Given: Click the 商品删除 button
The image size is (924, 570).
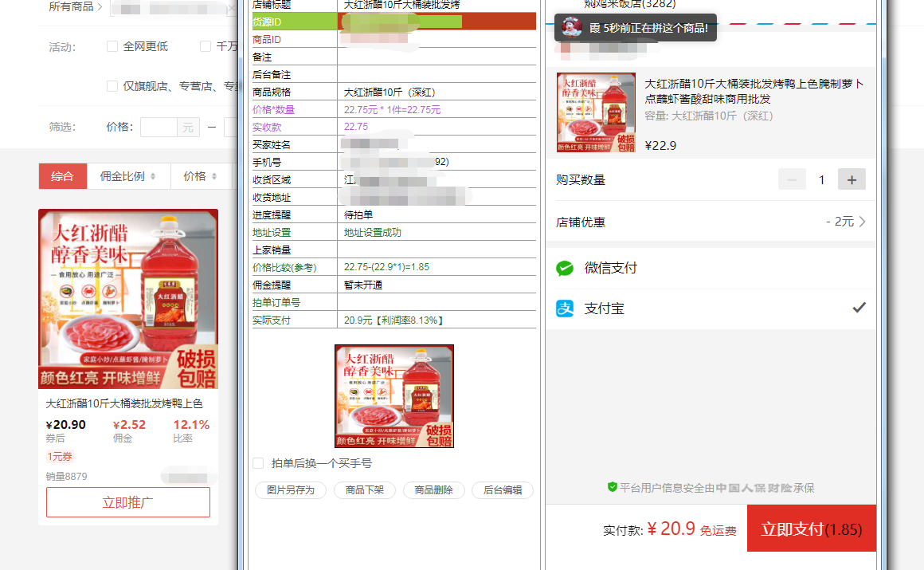Looking at the screenshot, I should 433,489.
